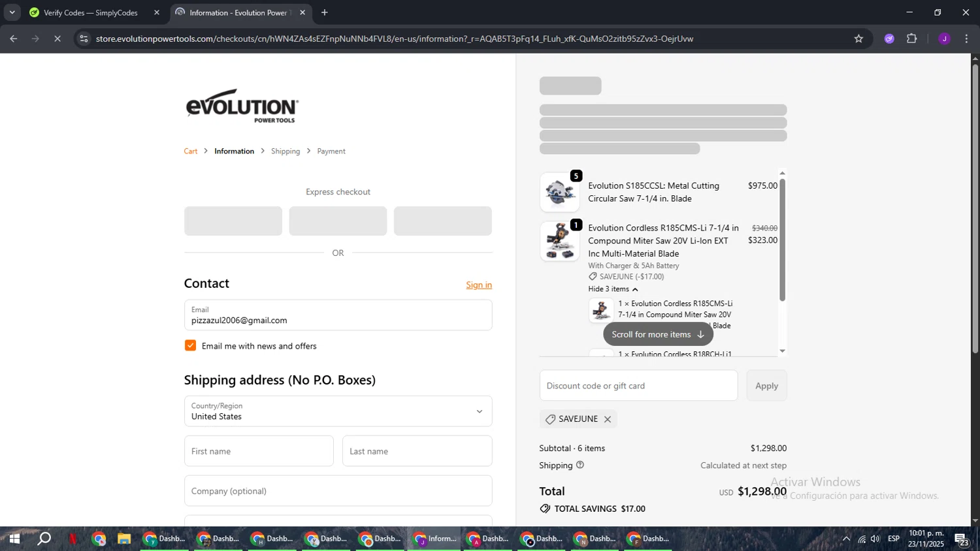Select Shipping in the breadcrumb
Image resolution: width=980 pixels, height=551 pixels.
pos(286,151)
